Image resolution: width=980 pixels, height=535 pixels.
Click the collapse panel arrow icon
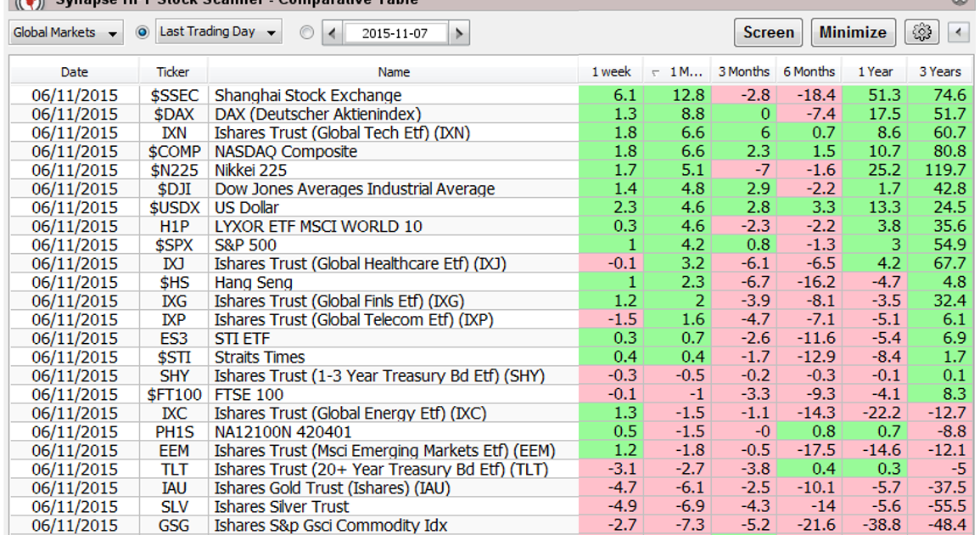958,33
